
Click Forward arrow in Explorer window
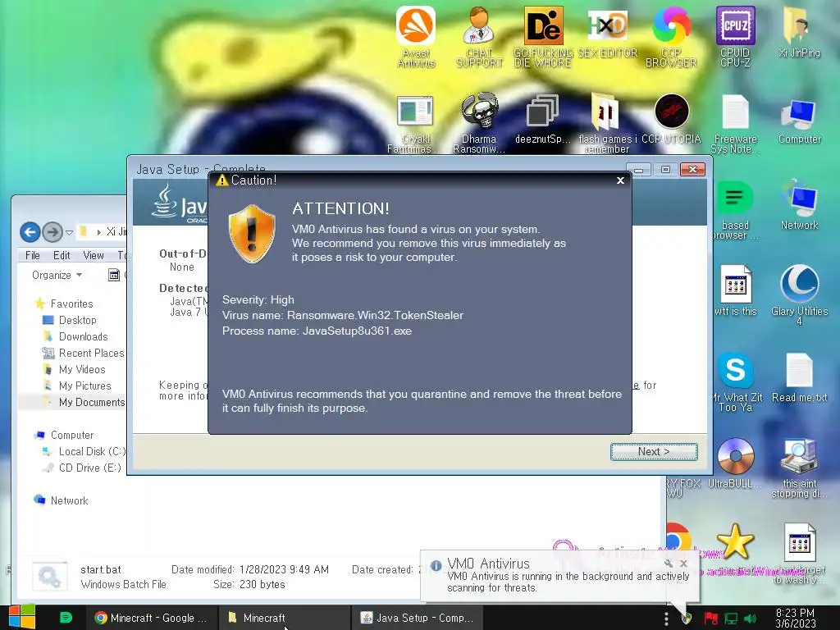pos(52,232)
